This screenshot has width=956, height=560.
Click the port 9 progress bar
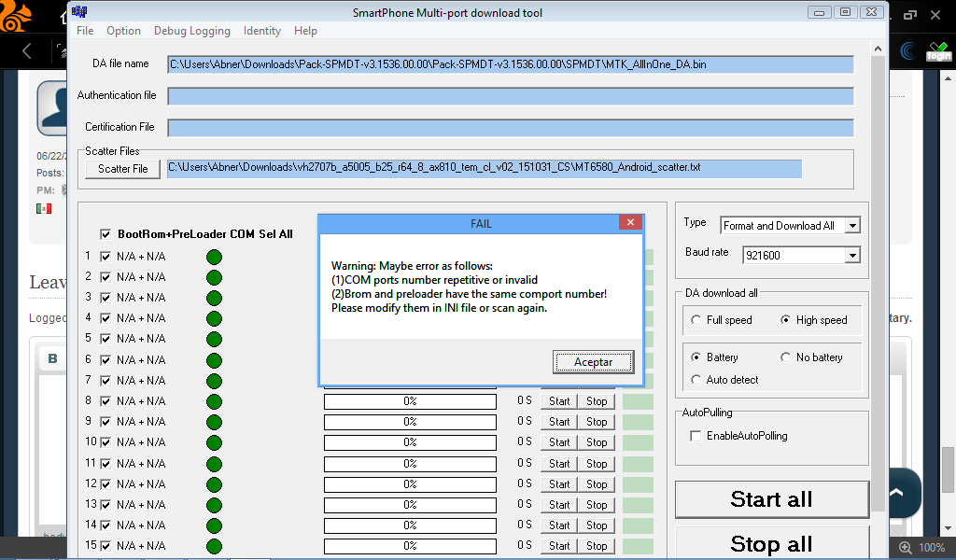pyautogui.click(x=410, y=422)
